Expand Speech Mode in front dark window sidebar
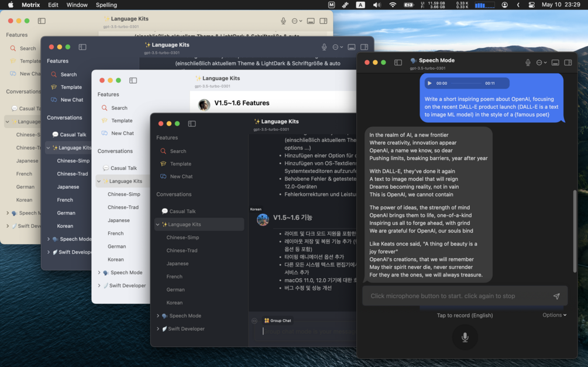Screen dimensions: 588x367 pos(158,316)
